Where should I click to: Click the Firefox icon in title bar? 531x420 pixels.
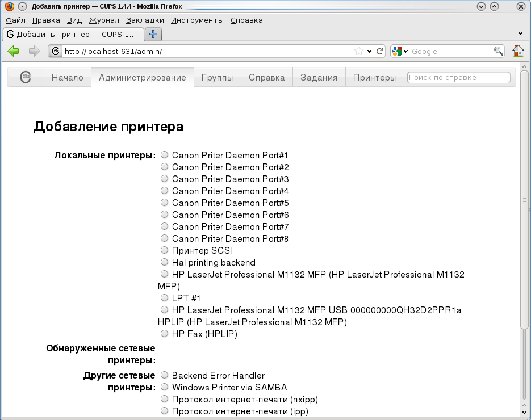click(10, 6)
